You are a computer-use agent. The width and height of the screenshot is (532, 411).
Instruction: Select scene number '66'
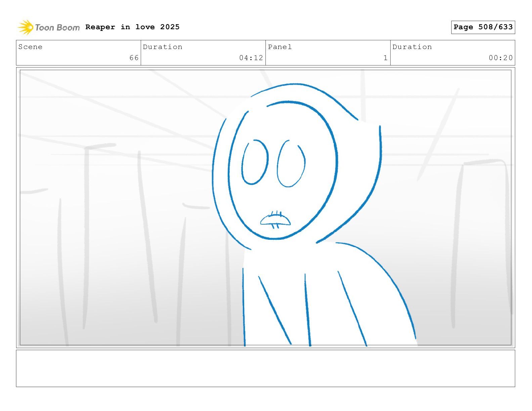[x=134, y=58]
